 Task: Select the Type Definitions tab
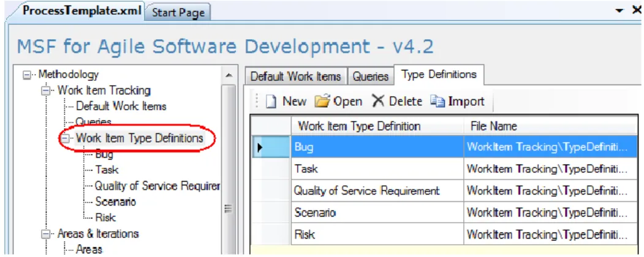pyautogui.click(x=439, y=75)
